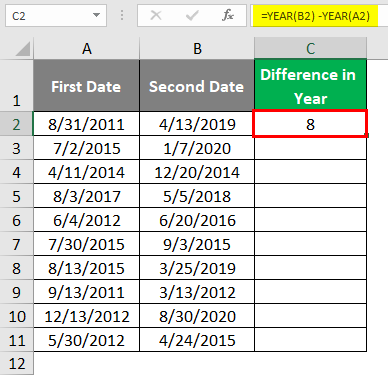The width and height of the screenshot is (388, 375).
Task: Select cell containing 3/25/2019
Action: pyautogui.click(x=197, y=268)
